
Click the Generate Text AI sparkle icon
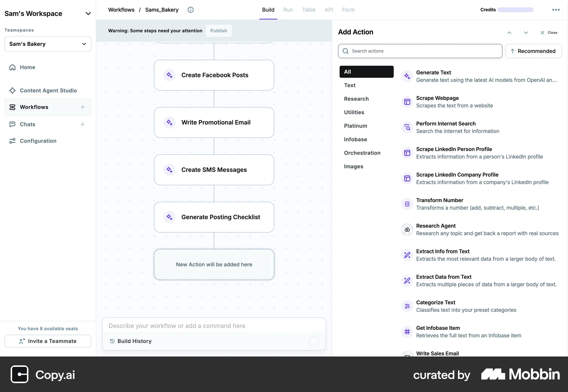(x=407, y=76)
